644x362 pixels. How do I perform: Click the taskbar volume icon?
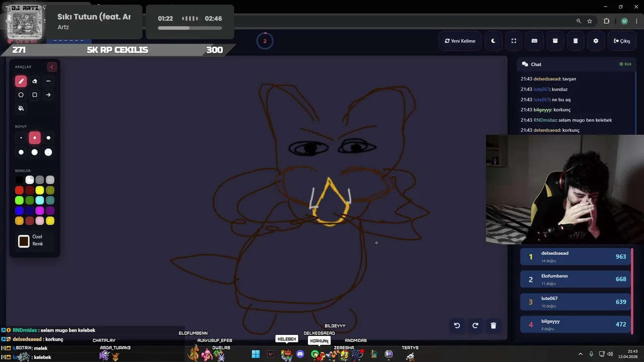(610, 354)
